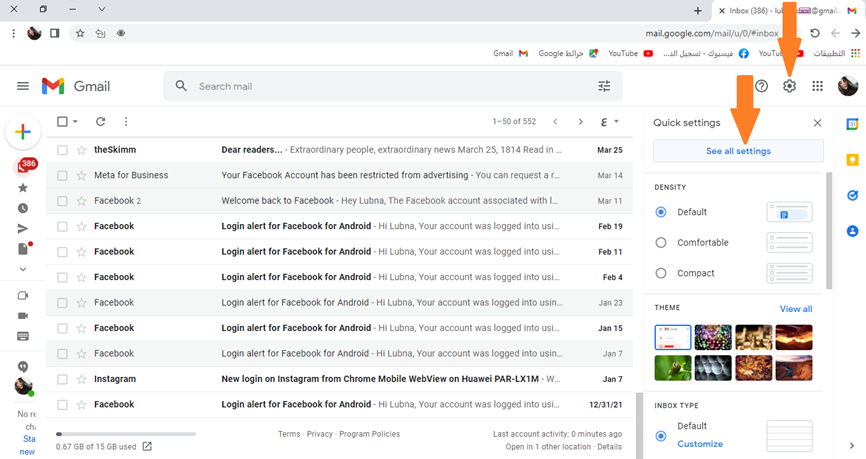Open a new browser tab plus
Screen dimensions: 866x459
pyautogui.click(x=698, y=10)
